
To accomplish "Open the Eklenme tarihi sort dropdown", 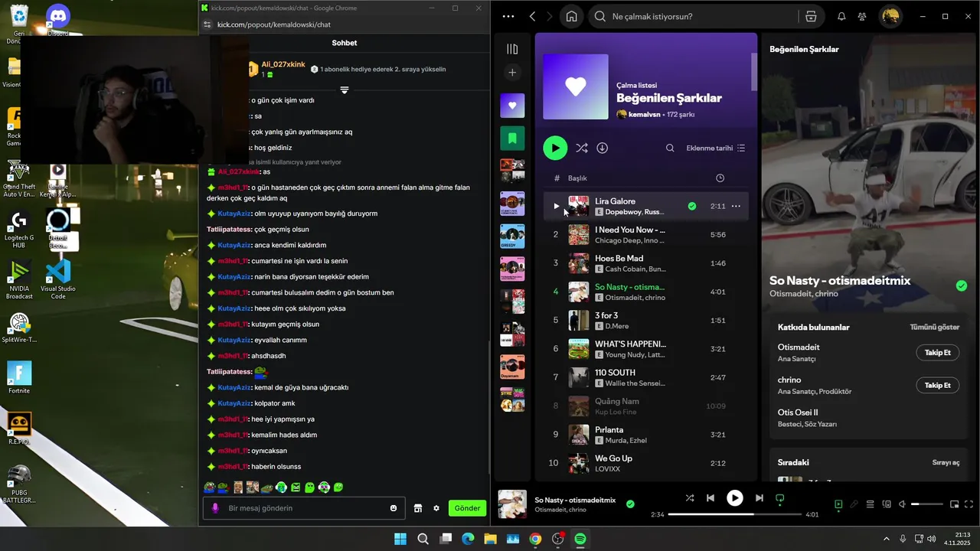I will (x=716, y=148).
